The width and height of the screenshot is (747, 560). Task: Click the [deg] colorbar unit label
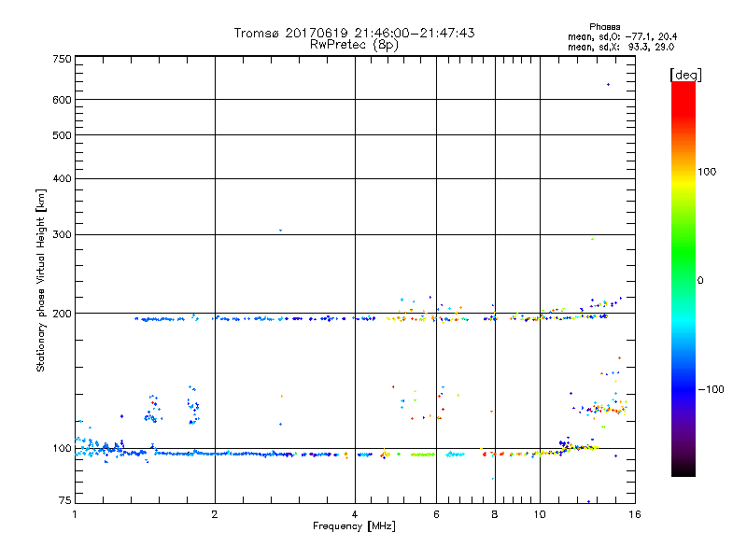[685, 74]
